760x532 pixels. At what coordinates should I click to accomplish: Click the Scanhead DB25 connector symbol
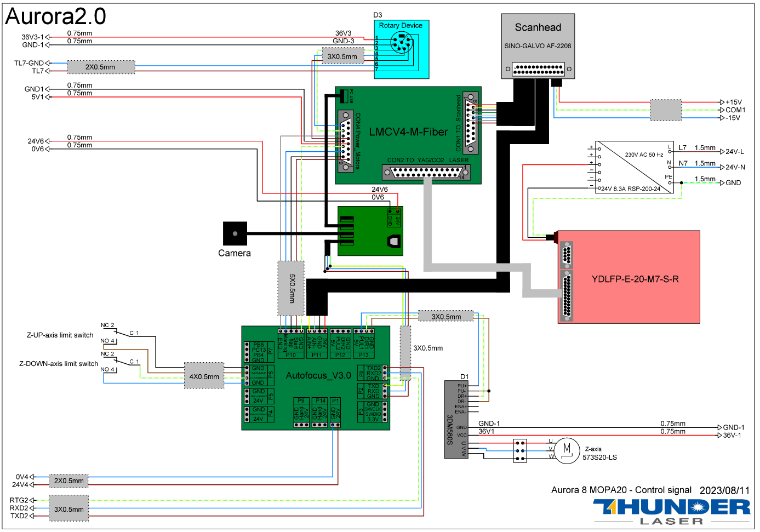click(538, 69)
